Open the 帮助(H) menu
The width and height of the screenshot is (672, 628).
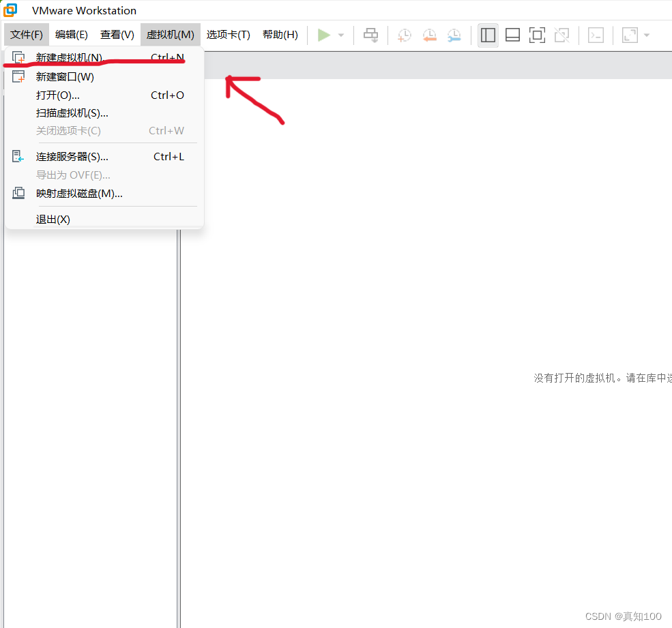point(280,34)
